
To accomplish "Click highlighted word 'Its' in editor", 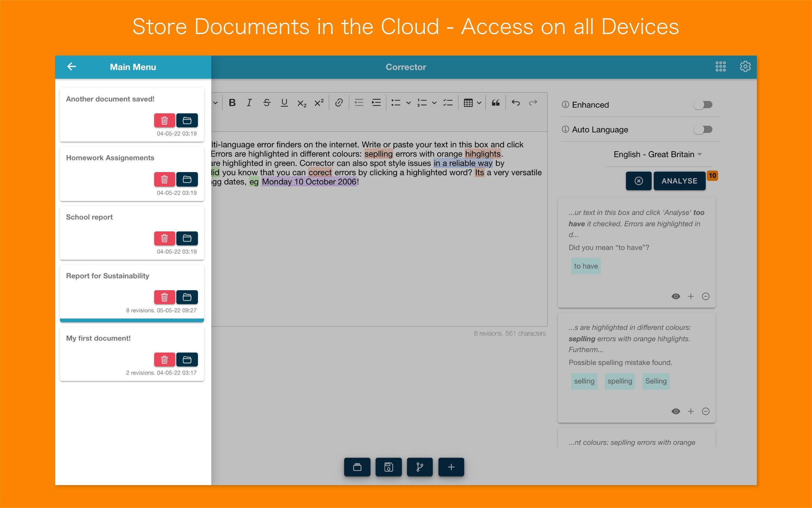I will click(480, 172).
